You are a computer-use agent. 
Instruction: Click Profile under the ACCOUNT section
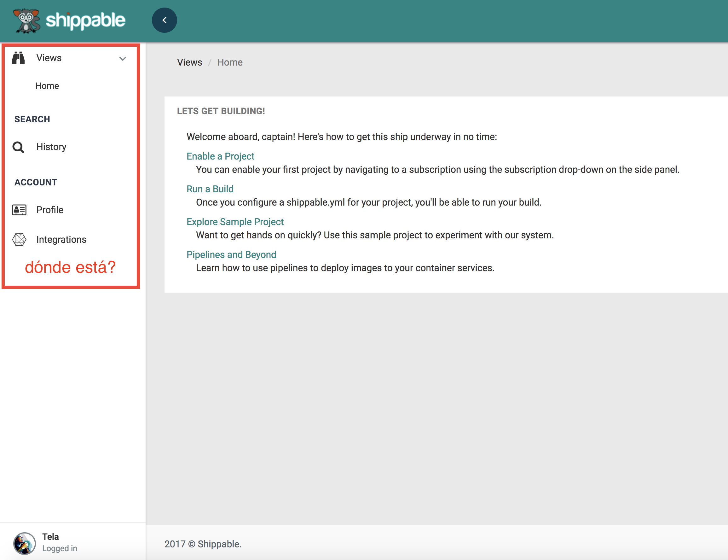tap(50, 210)
